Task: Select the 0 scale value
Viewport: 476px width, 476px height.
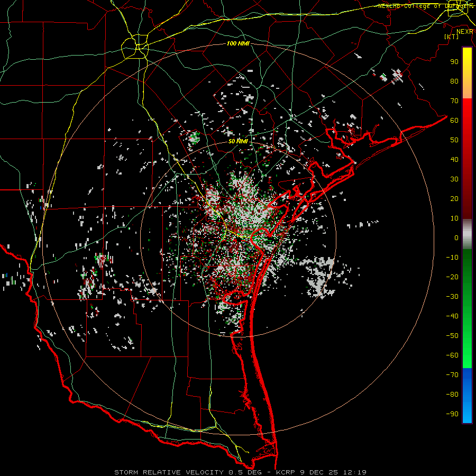Action: pos(456,238)
